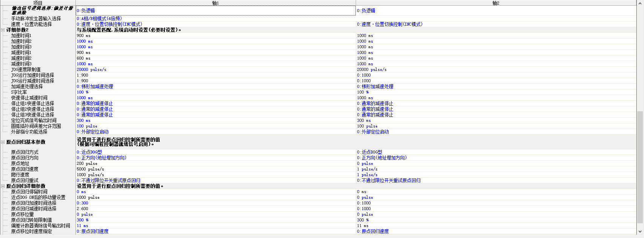The width and height of the screenshot is (644, 238).
Task: Click the 项目 column header
Action: coord(38,3)
